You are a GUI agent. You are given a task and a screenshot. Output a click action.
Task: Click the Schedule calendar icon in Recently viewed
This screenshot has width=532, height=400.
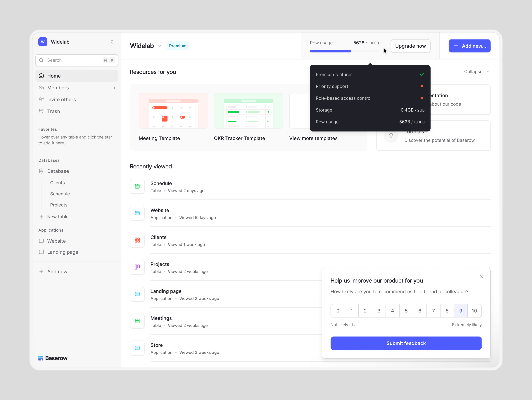coord(137,186)
